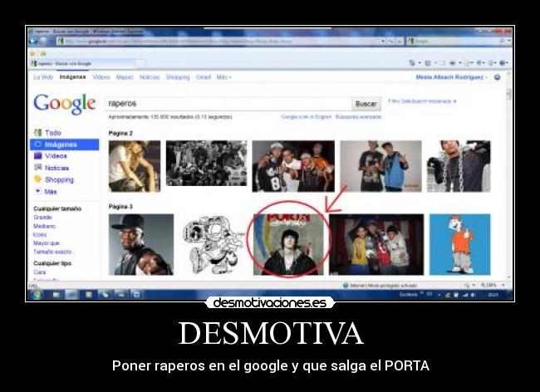Click the magnifier in the IE search box
The height and width of the screenshot is (392, 540).
(503, 41)
